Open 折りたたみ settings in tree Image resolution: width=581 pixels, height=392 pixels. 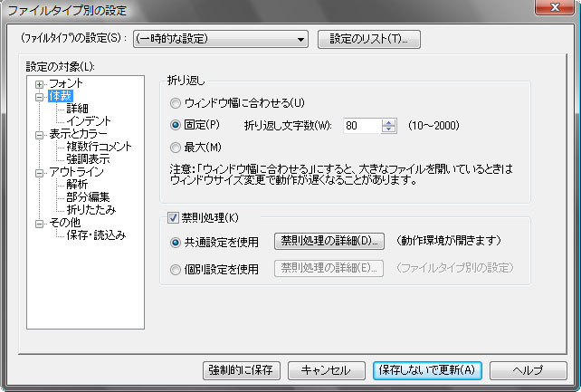pos(91,210)
